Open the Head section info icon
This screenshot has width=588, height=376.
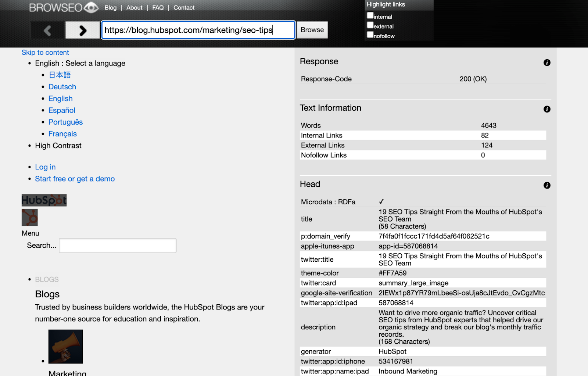[x=547, y=185]
